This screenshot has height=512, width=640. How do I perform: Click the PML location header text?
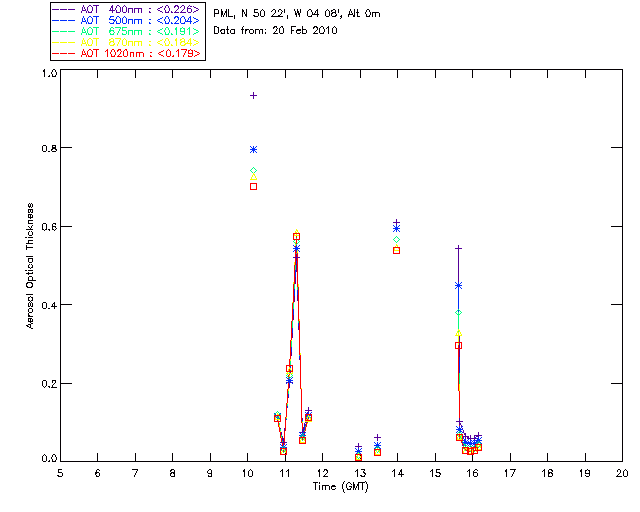(x=297, y=14)
